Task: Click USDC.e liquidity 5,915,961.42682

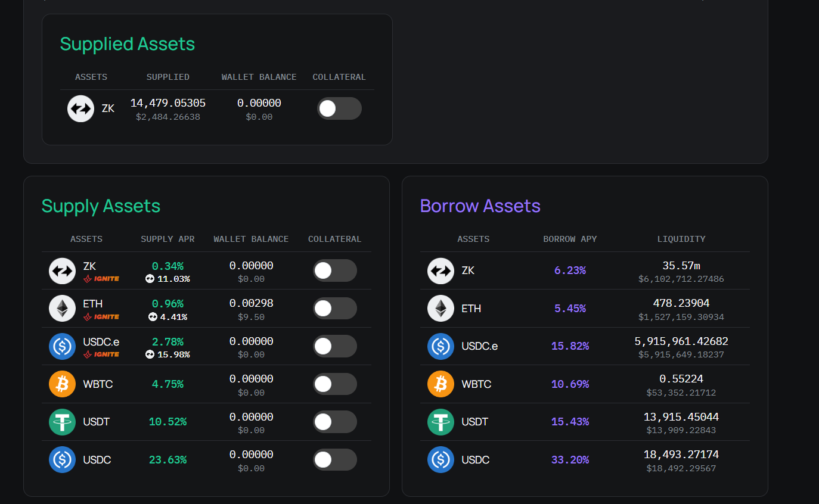Action: coord(681,341)
